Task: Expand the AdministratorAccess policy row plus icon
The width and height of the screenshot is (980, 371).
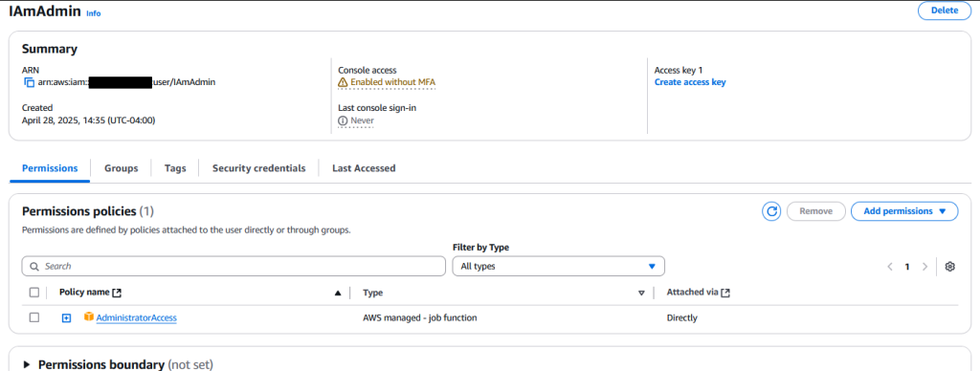Action: pos(66,317)
